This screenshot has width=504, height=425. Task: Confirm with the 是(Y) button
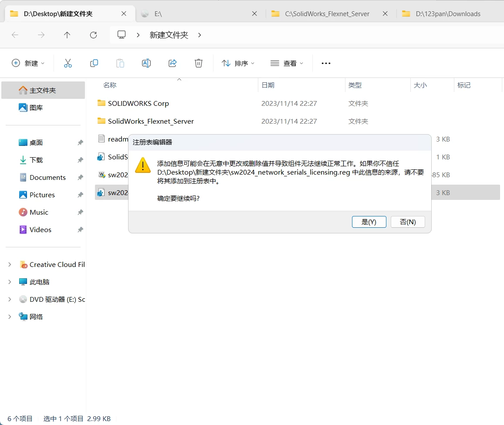(369, 222)
